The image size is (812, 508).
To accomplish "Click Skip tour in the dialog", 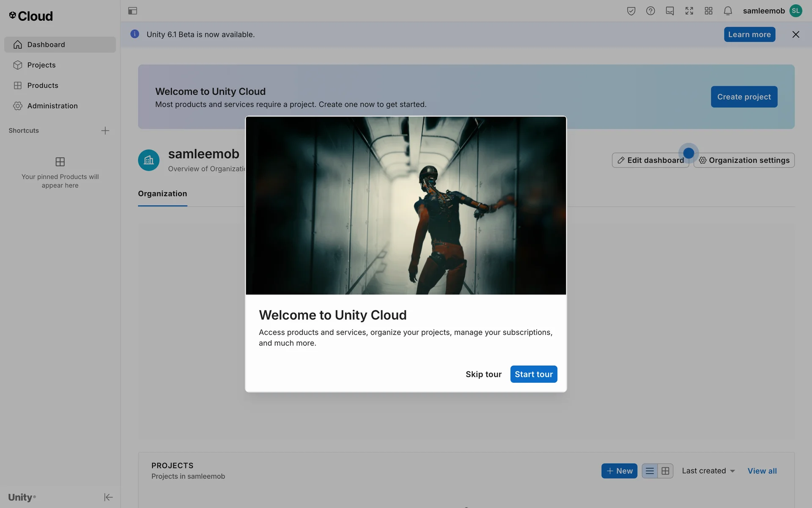I will coord(483,374).
